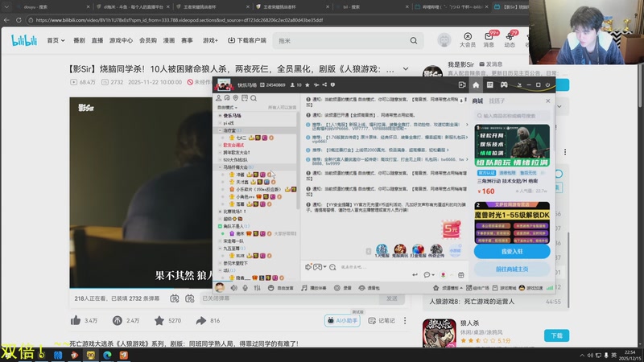Open the 自由模式 dropdown in YY
This screenshot has width=644, height=362.
click(x=227, y=108)
